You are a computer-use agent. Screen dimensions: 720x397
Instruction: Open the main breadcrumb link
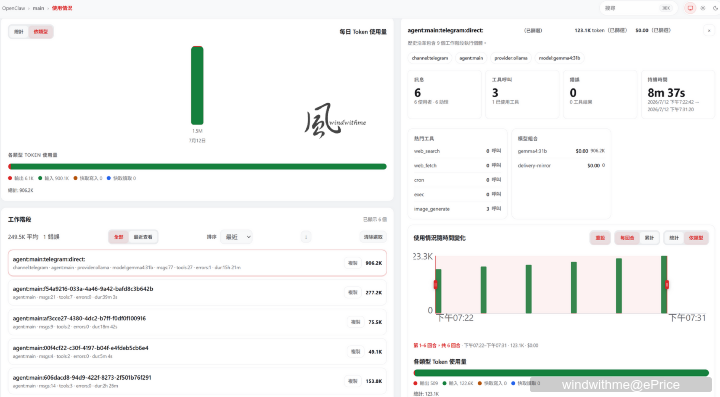[x=38, y=8]
